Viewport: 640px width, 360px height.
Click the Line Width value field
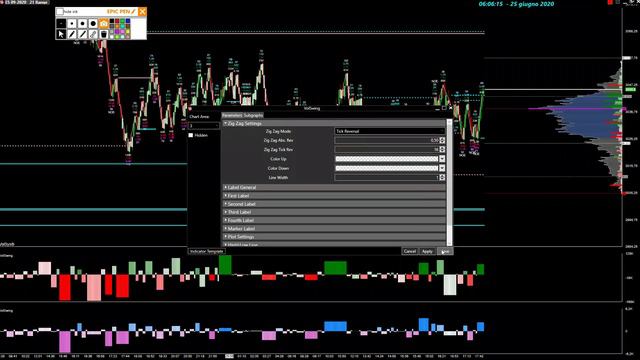point(387,178)
